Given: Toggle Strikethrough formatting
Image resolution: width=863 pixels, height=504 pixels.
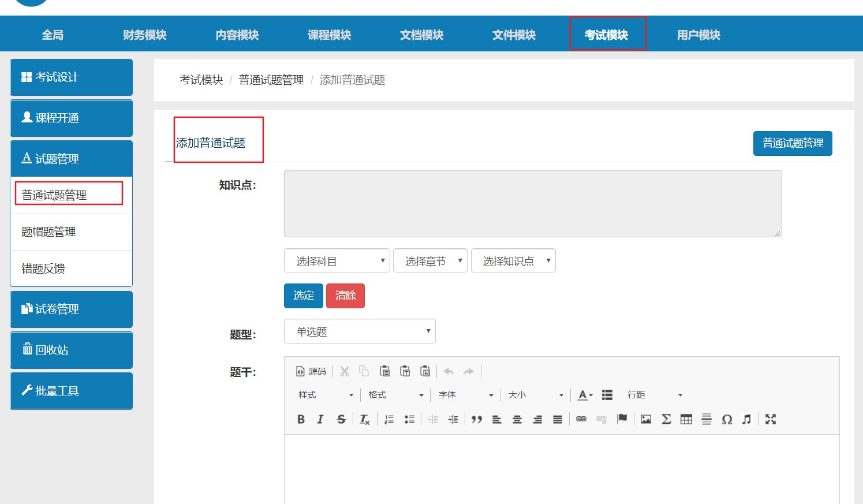Looking at the screenshot, I should (341, 419).
